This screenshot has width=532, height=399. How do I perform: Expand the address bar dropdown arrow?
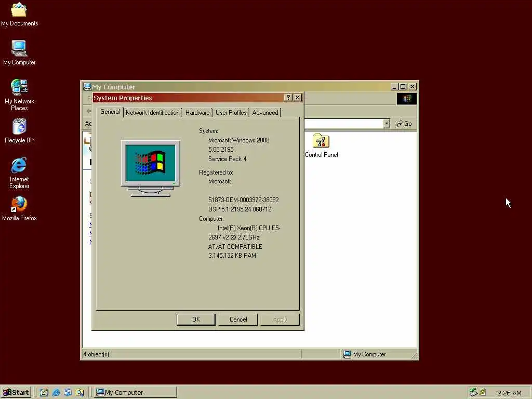(387, 124)
